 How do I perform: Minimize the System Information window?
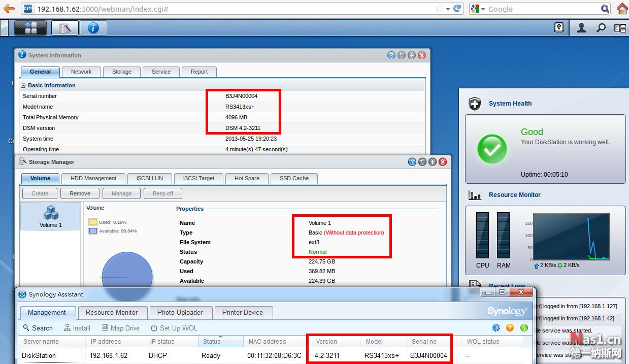(x=402, y=55)
